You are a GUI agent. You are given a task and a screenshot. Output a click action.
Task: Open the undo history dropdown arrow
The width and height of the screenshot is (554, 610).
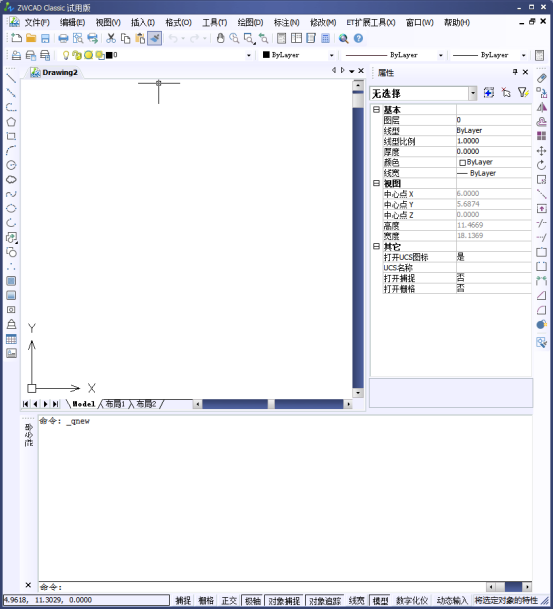pos(183,38)
